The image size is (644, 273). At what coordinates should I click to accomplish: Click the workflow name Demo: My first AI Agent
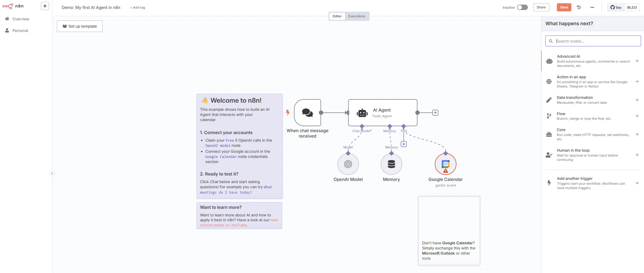(91, 8)
